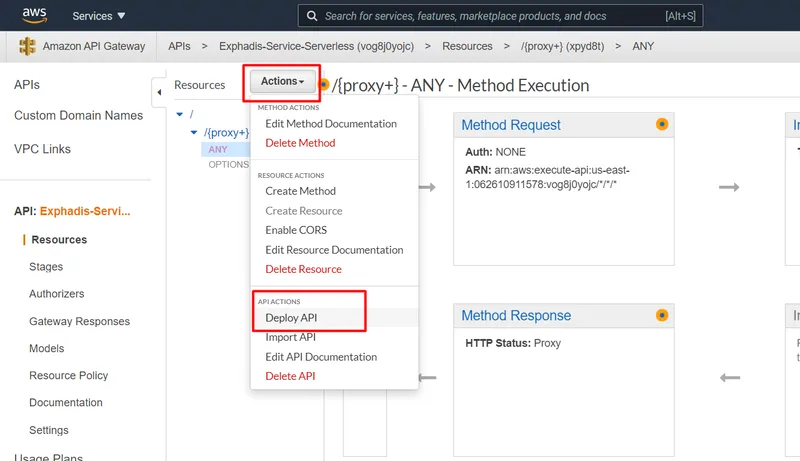Open Models section
The width and height of the screenshot is (800, 461).
[x=46, y=348]
